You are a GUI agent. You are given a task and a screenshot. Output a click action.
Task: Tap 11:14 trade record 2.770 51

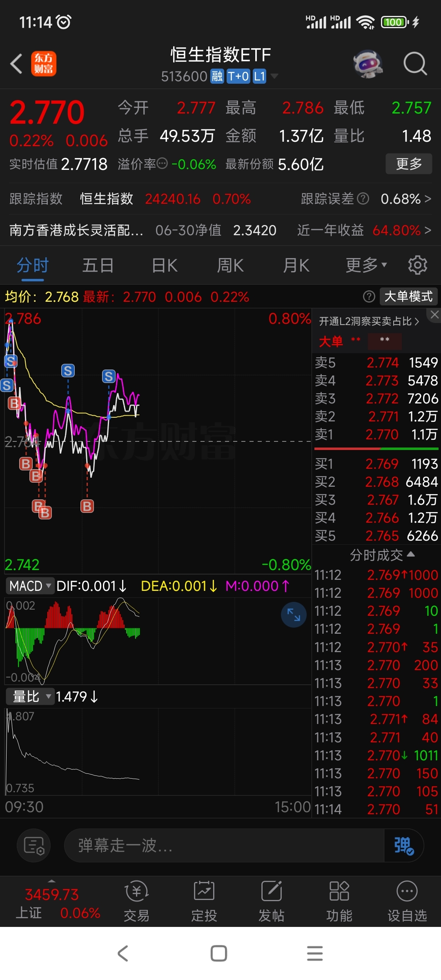click(x=376, y=809)
